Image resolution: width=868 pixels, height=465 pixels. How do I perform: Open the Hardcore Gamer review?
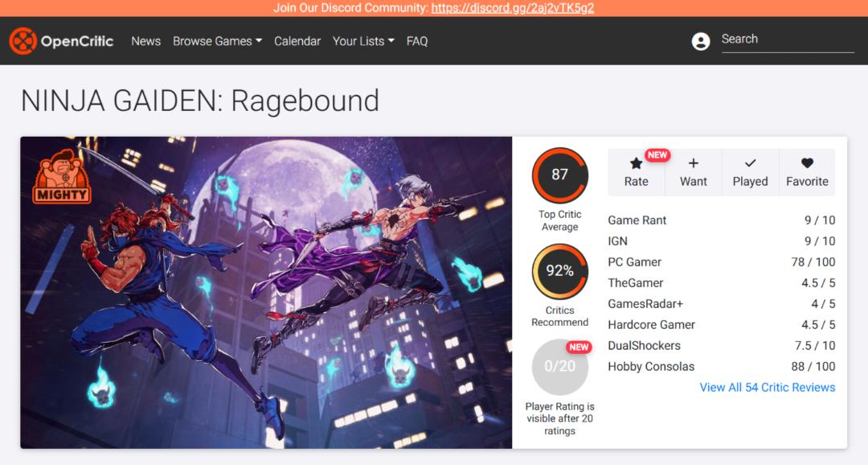652,325
